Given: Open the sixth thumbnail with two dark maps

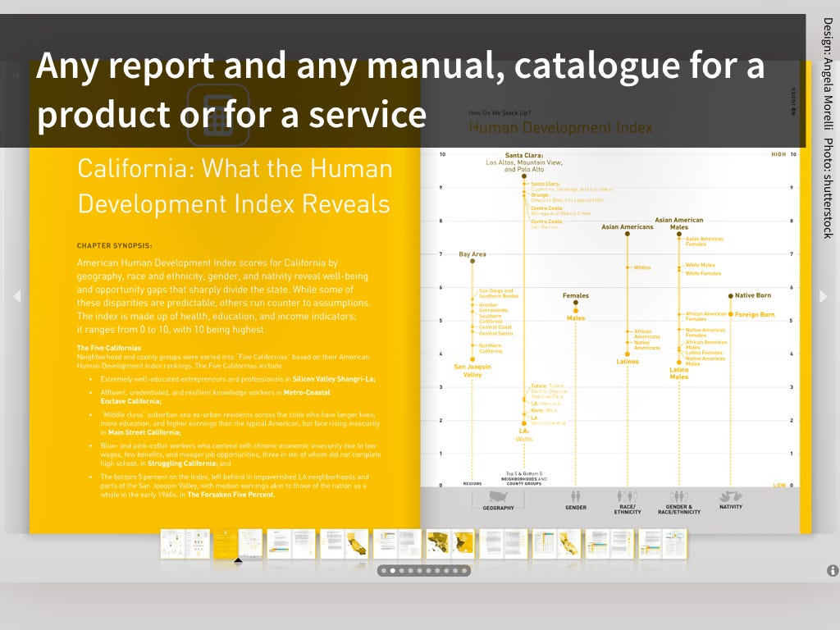Looking at the screenshot, I should (x=450, y=544).
